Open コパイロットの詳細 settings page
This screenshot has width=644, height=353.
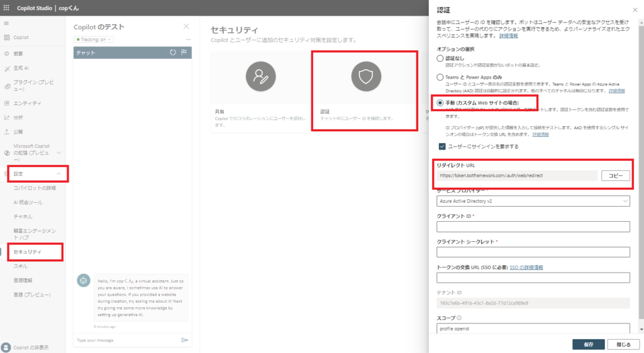35,188
